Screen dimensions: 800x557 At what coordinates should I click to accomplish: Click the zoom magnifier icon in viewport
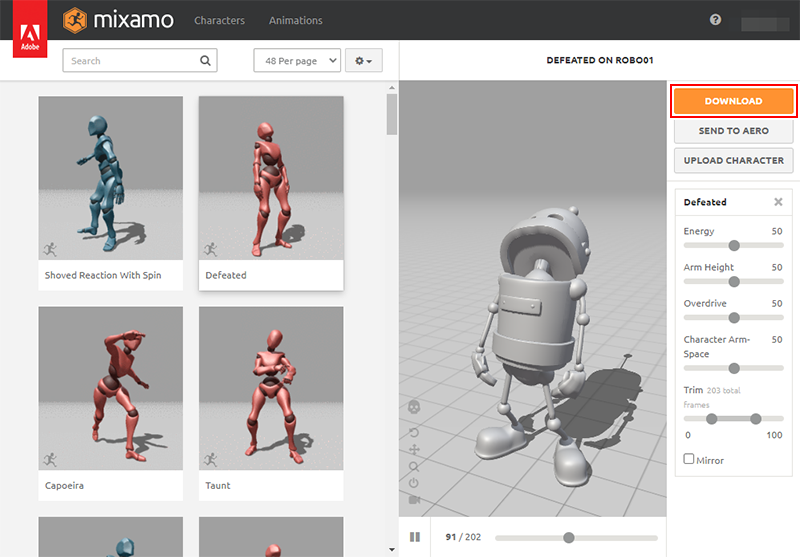click(x=414, y=466)
